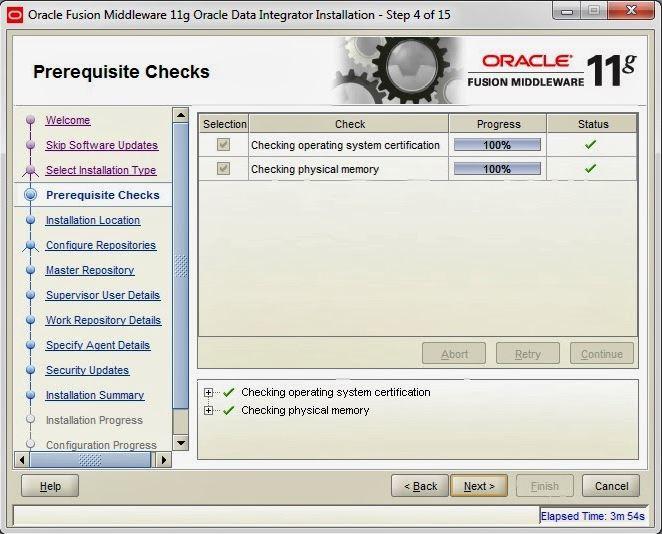Go to the Master Repository step
662x534 pixels.
(90, 270)
